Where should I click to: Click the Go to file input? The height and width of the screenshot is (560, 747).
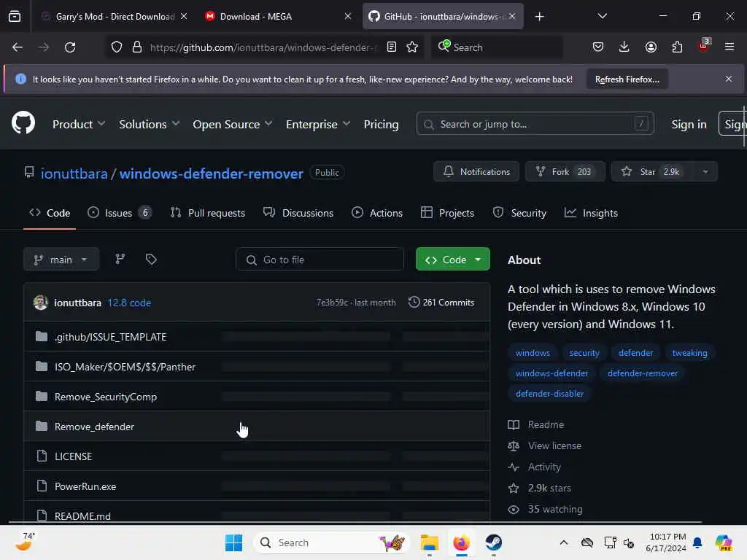320,259
